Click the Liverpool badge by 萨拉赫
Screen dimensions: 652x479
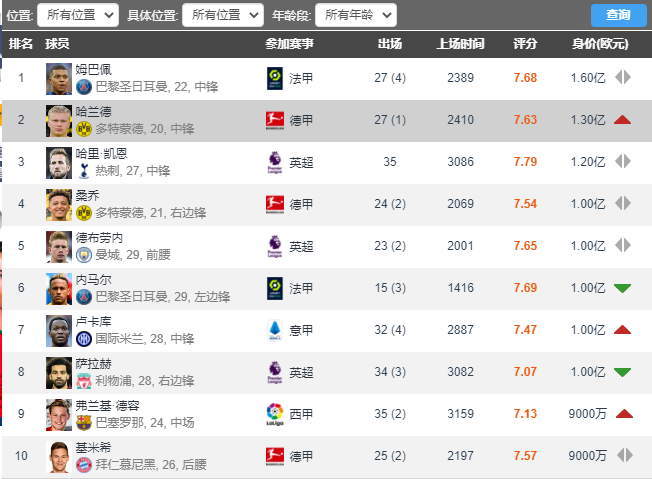click(84, 381)
